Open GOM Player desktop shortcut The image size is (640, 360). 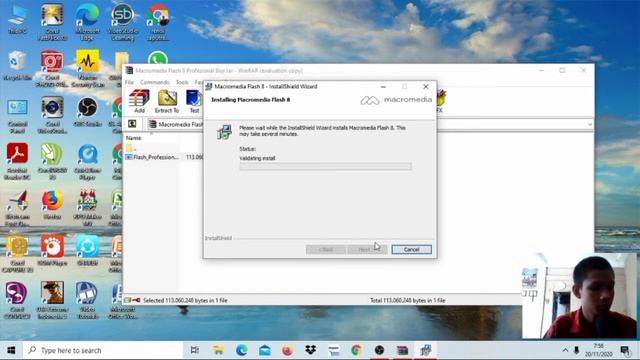click(x=52, y=251)
